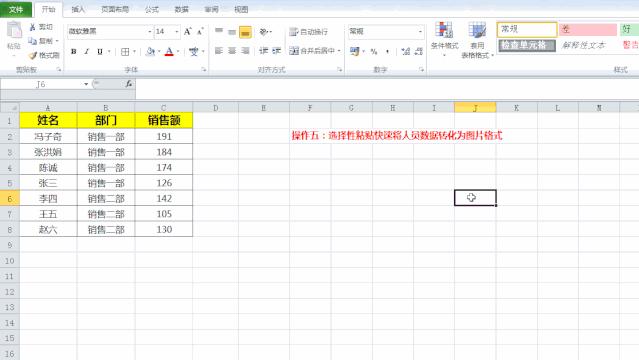This screenshot has height=360, width=639.
Task: Click the select-all corner of the sheet
Action: point(10,108)
